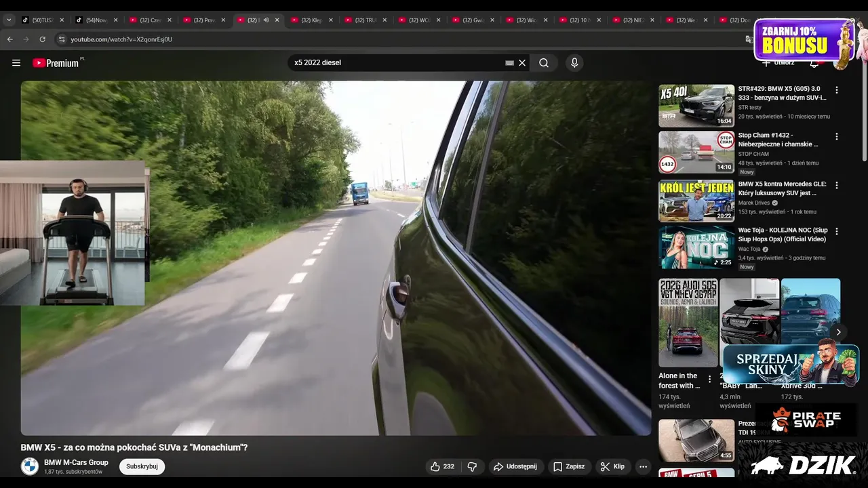Open the AUTO EXCLUSIVE 4:55 video thumbnail
This screenshot has height=488, width=868.
click(x=696, y=441)
